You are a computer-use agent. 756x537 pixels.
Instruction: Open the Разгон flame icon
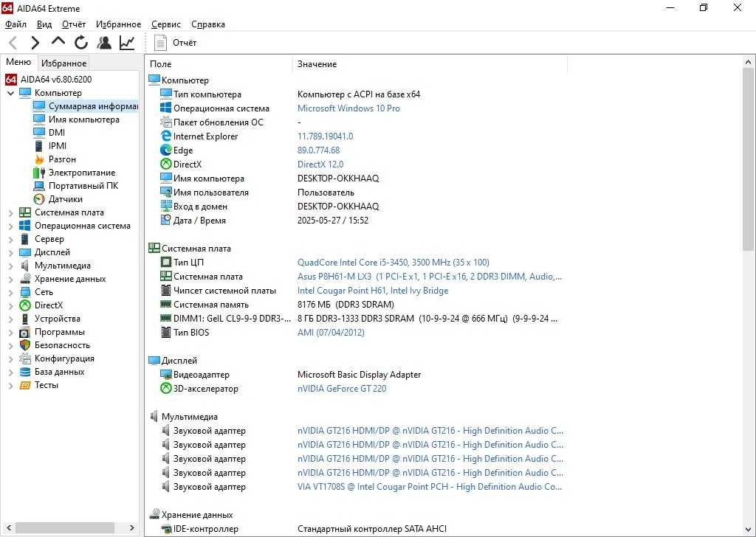(x=39, y=159)
